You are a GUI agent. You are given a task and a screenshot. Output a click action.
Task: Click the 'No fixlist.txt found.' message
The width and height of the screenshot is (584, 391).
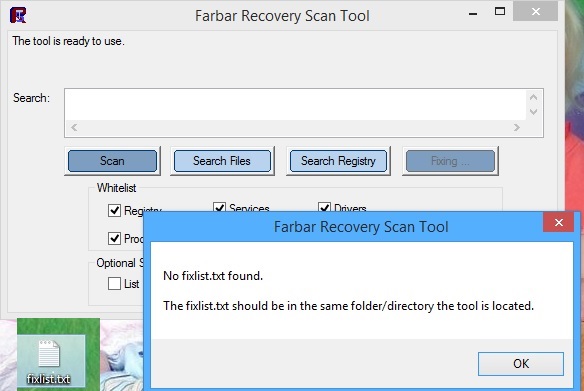tap(213, 276)
